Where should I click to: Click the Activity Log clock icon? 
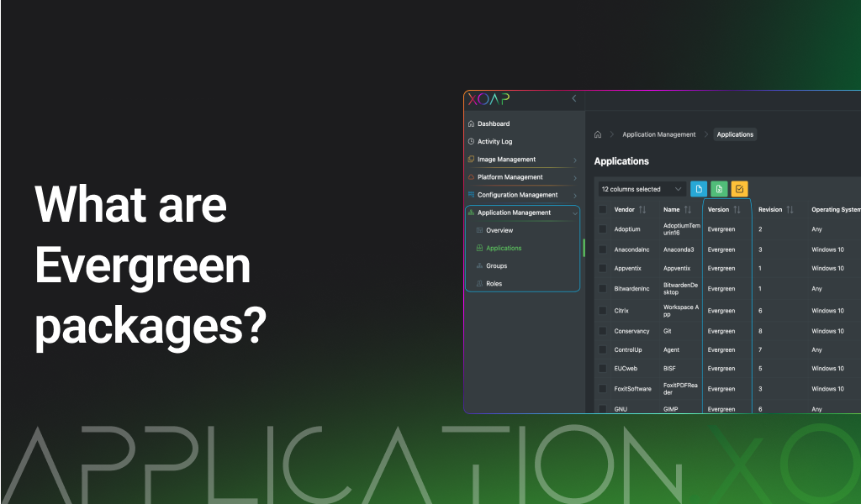point(473,141)
